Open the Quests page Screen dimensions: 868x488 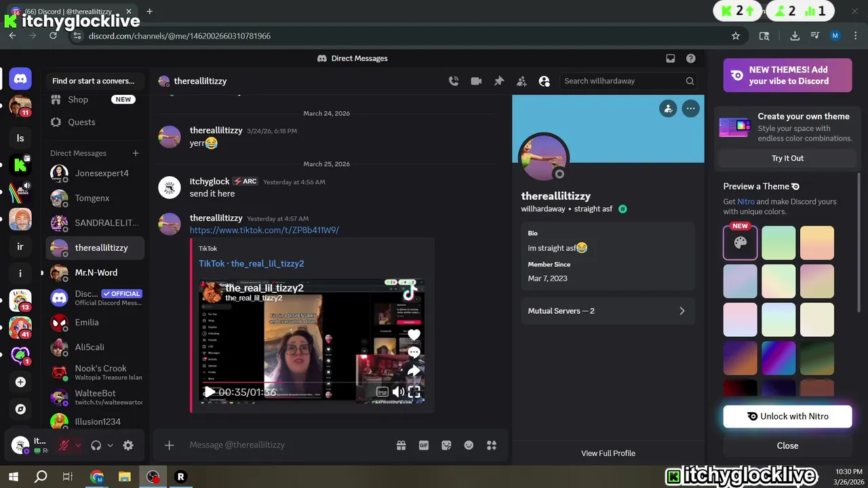[x=94, y=122]
